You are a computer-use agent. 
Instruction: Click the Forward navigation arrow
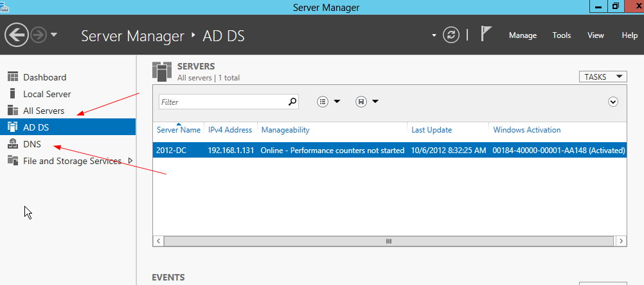point(39,35)
